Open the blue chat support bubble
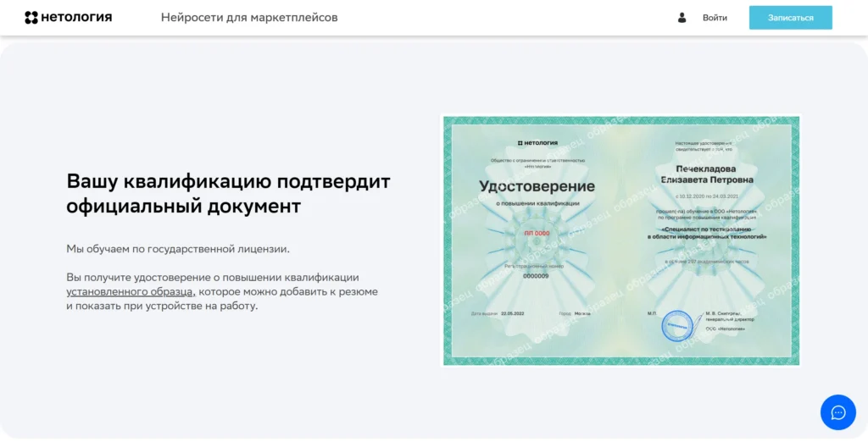Screen dimensions: 868x442 click(838, 412)
